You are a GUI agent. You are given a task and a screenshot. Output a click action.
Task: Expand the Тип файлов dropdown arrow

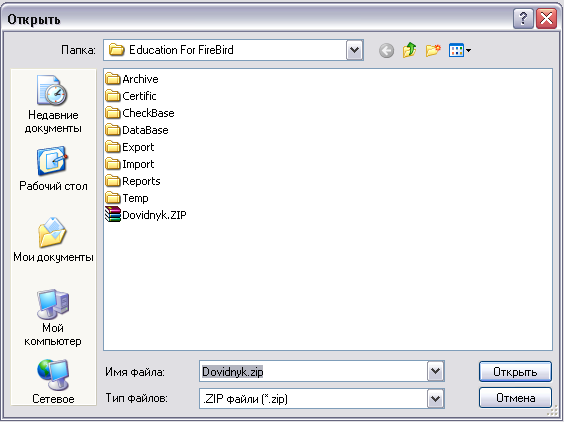(x=436, y=398)
